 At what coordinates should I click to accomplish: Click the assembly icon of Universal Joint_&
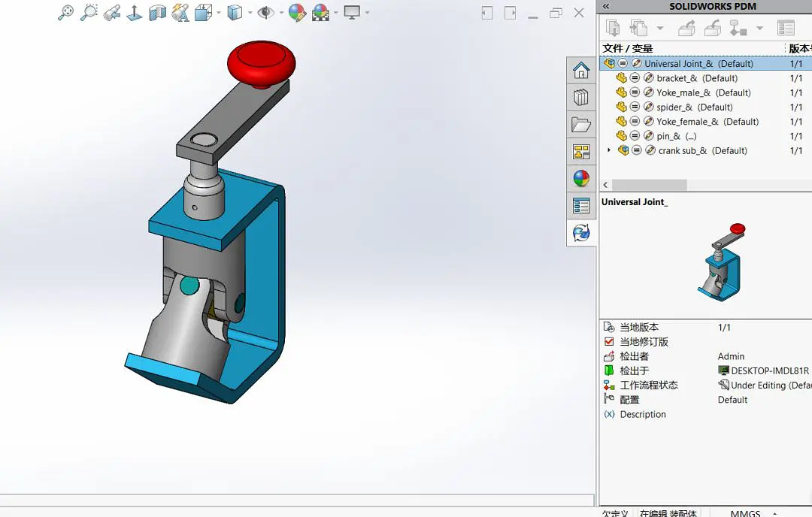[x=610, y=63]
